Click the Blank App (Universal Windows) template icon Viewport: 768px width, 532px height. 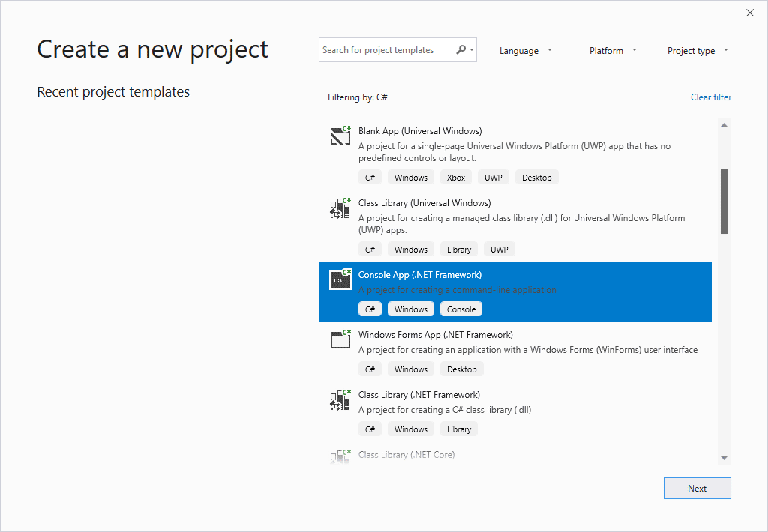[x=340, y=136]
